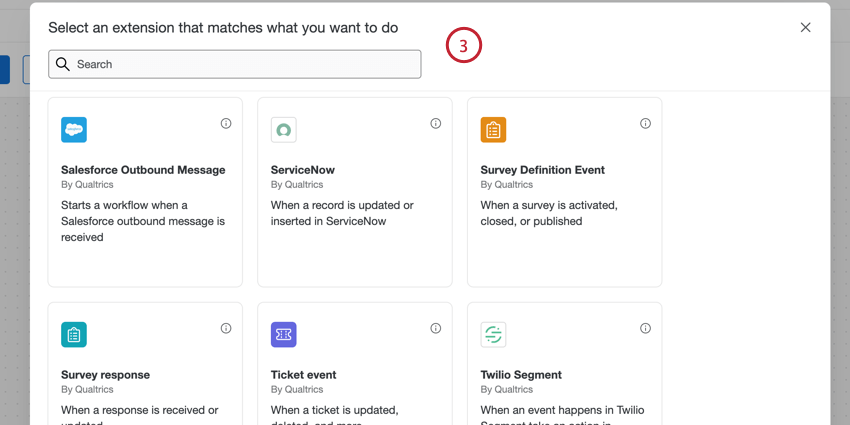Click the Salesforce cloud icon
850x425 pixels.
pos(74,130)
